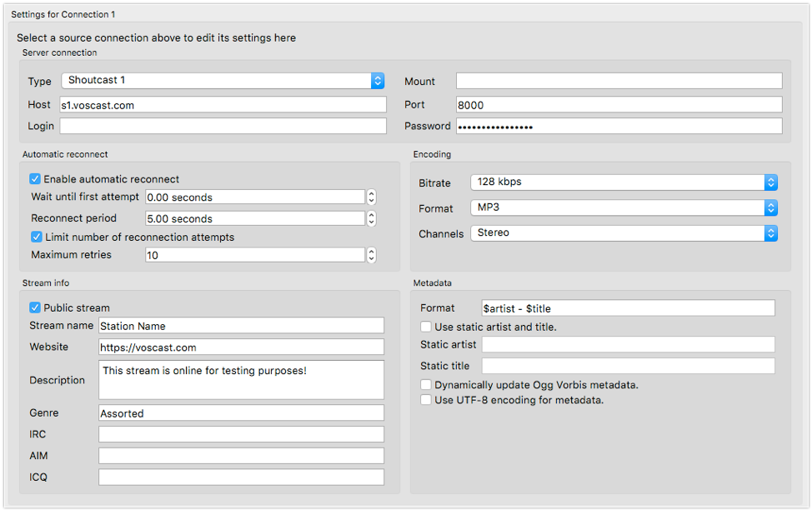Toggle Limit number of reconnection attempts checkbox

click(36, 237)
